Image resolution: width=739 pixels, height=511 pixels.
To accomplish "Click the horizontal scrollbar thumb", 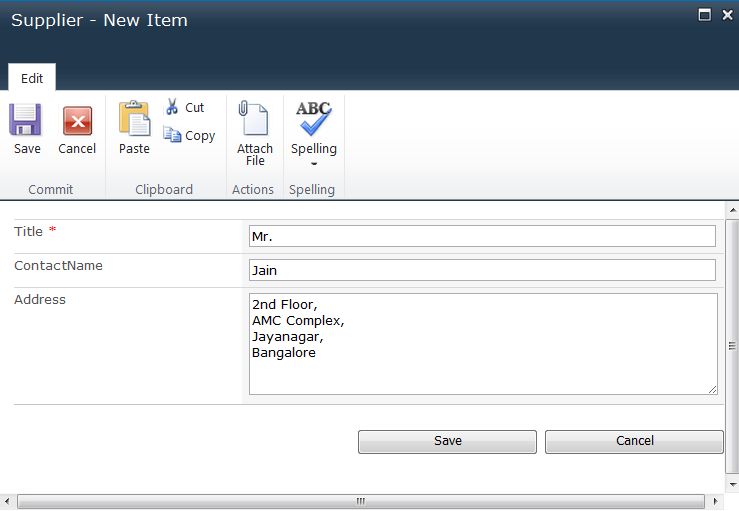I will (x=361, y=501).
